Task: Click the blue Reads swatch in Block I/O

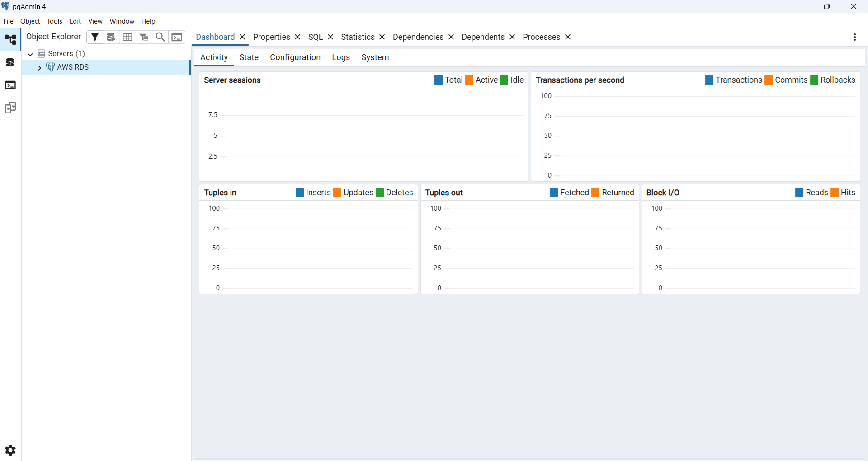Action: click(799, 193)
